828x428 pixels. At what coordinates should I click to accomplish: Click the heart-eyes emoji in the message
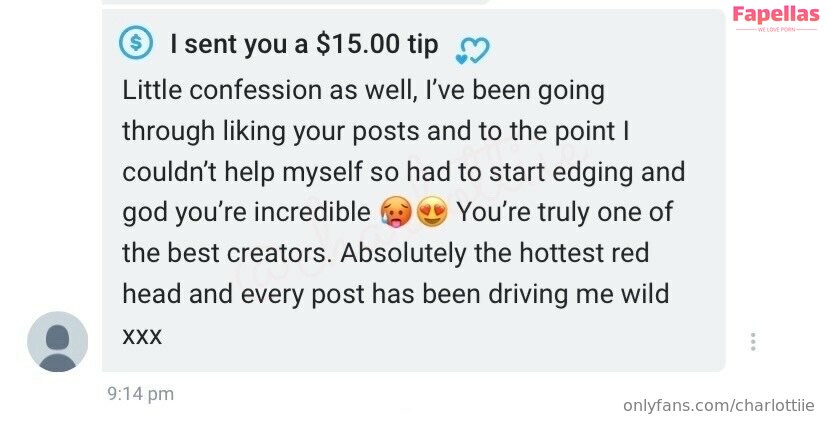click(432, 212)
